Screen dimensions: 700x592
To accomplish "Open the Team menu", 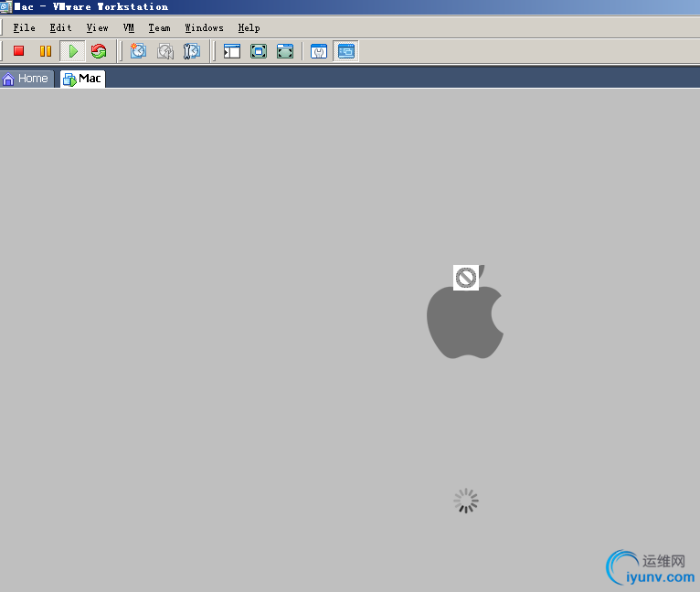I will [159, 27].
